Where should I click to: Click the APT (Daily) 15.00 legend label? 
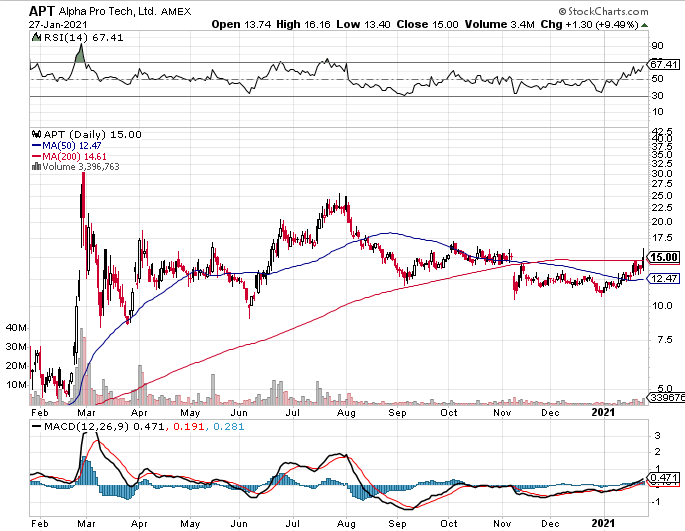point(93,135)
